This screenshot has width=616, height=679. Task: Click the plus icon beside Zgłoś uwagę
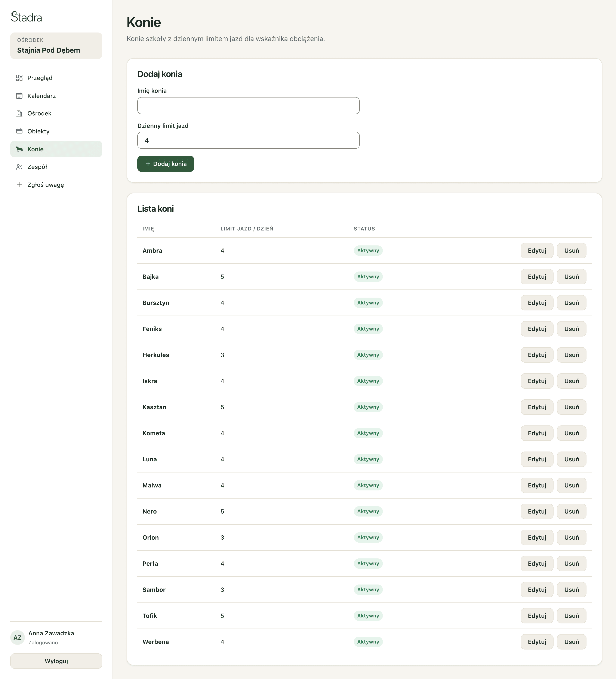[19, 185]
